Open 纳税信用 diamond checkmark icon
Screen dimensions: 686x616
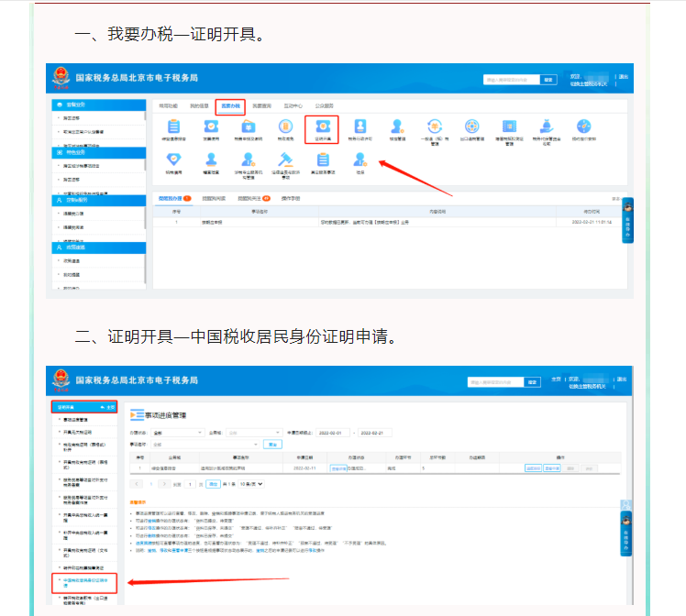pyautogui.click(x=173, y=159)
